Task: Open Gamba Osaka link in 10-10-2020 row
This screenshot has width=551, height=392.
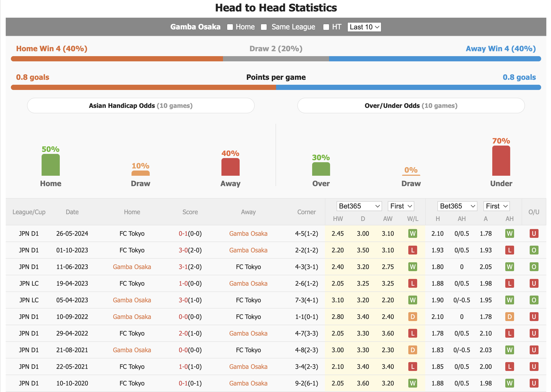Action: (248, 383)
